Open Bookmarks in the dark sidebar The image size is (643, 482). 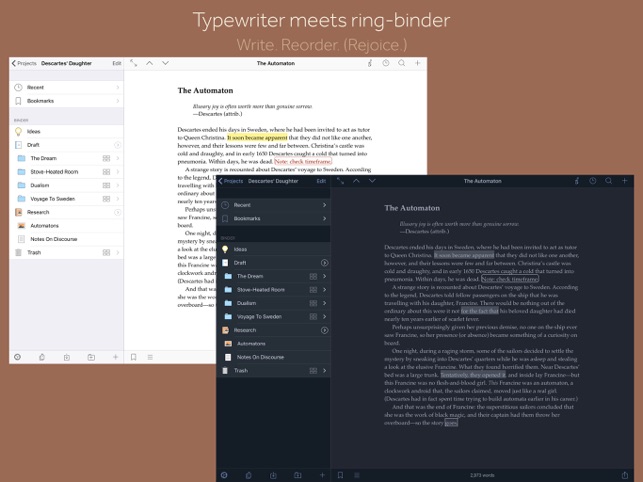coord(274,219)
